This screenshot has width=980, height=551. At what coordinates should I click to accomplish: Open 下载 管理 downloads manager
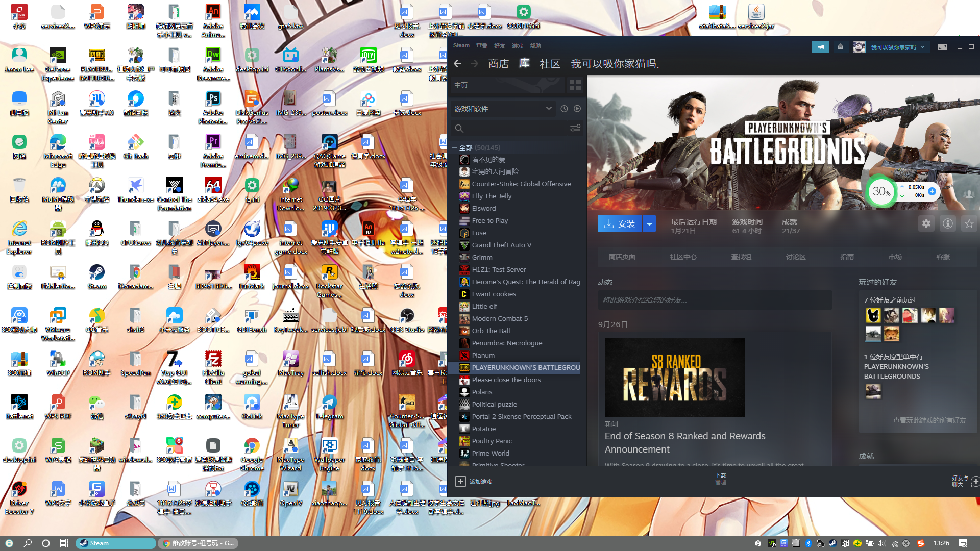click(721, 479)
